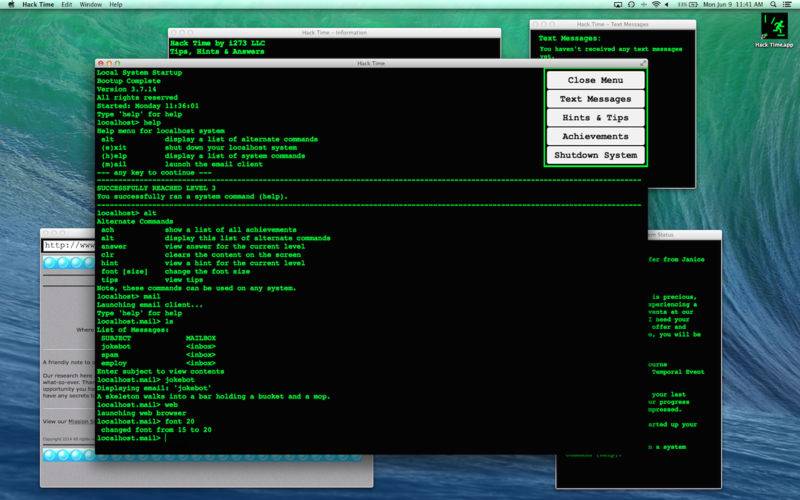
Task: Click the Hints & Tips button
Action: point(595,117)
